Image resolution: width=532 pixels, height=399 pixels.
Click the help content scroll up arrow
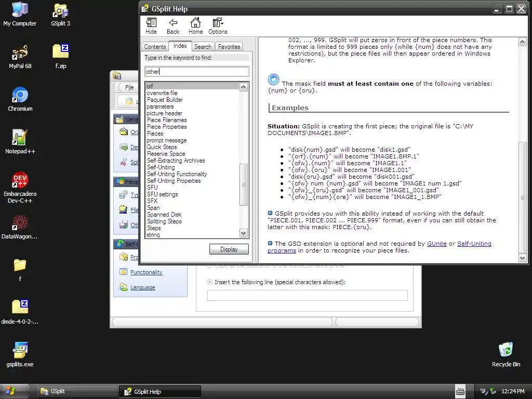(522, 42)
